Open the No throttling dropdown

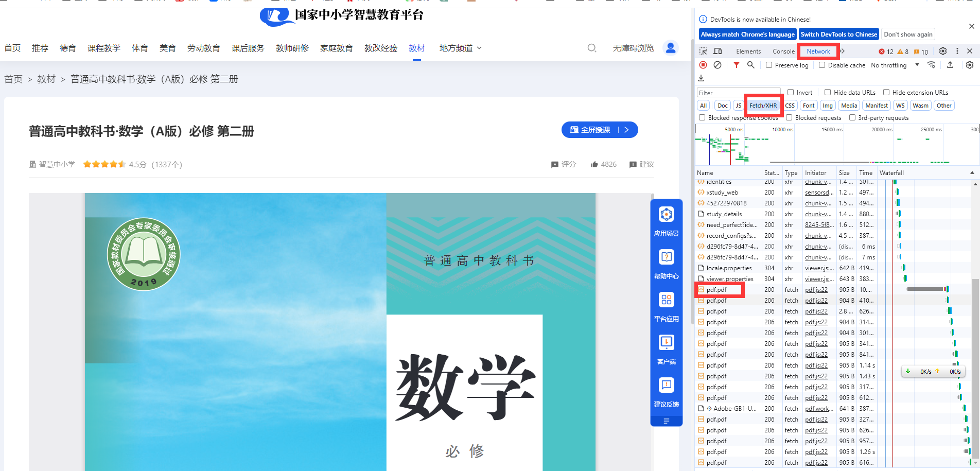(x=895, y=65)
